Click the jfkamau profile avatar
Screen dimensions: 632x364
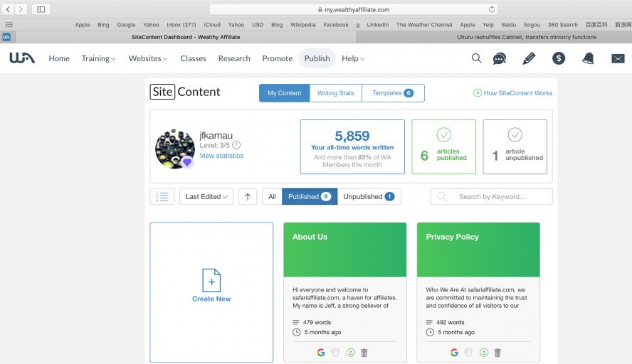point(175,149)
